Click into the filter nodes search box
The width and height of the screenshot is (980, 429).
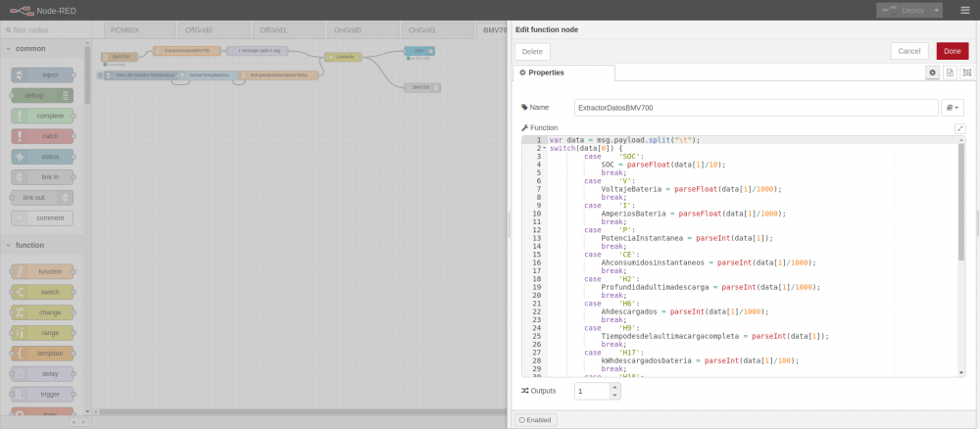(x=46, y=30)
